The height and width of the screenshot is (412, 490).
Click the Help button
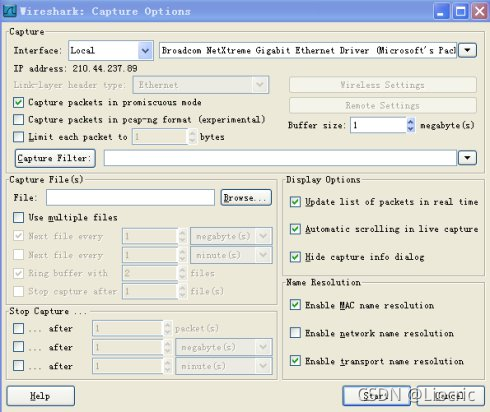coord(40,396)
